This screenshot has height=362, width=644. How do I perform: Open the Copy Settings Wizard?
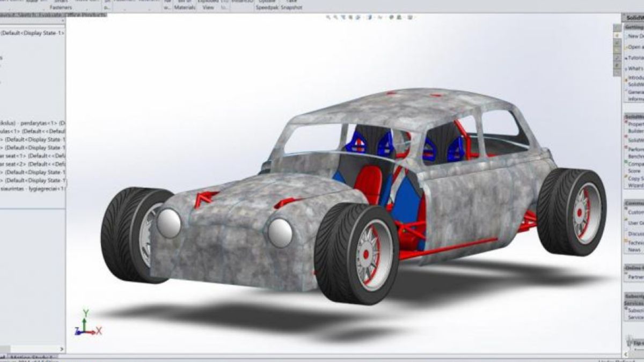[x=635, y=182]
